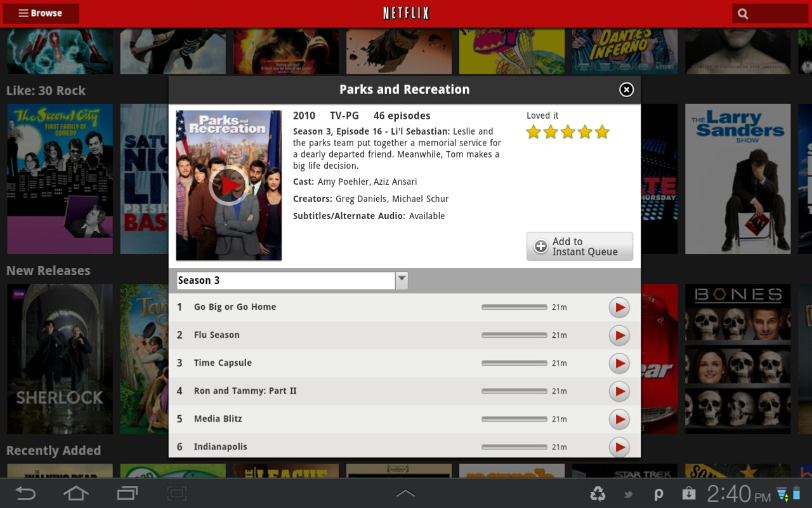812x508 pixels.
Task: Click play overlay on Parks and Recreation poster
Action: (x=228, y=185)
